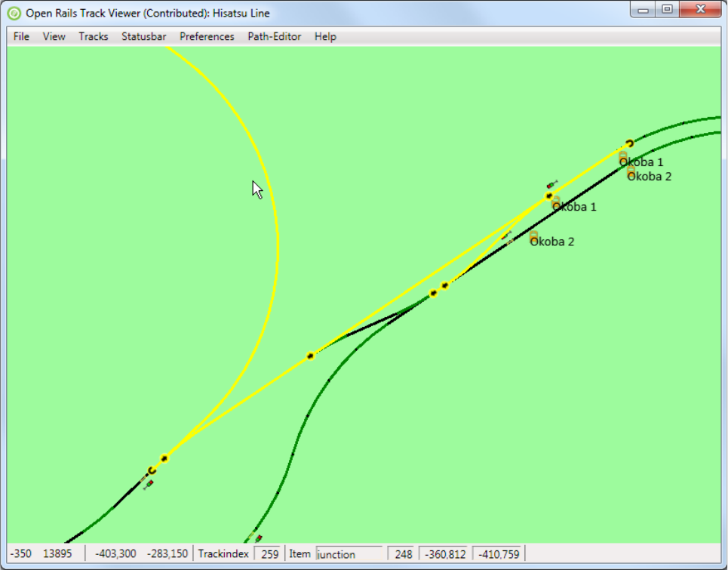
Task: Click the upper Okoba 1 label
Action: (x=641, y=162)
